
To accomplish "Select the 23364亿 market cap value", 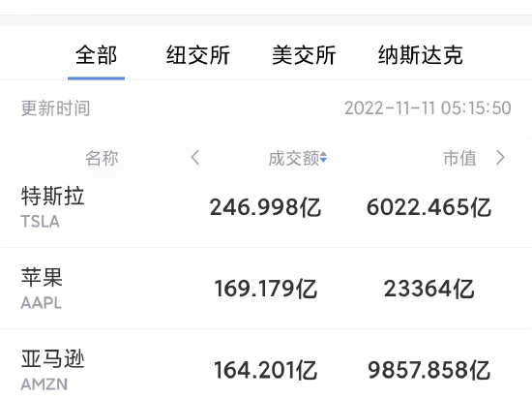I will 429,289.
